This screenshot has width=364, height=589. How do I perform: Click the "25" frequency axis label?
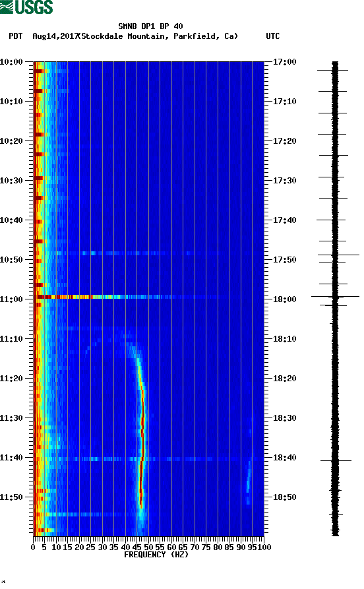click(x=90, y=547)
